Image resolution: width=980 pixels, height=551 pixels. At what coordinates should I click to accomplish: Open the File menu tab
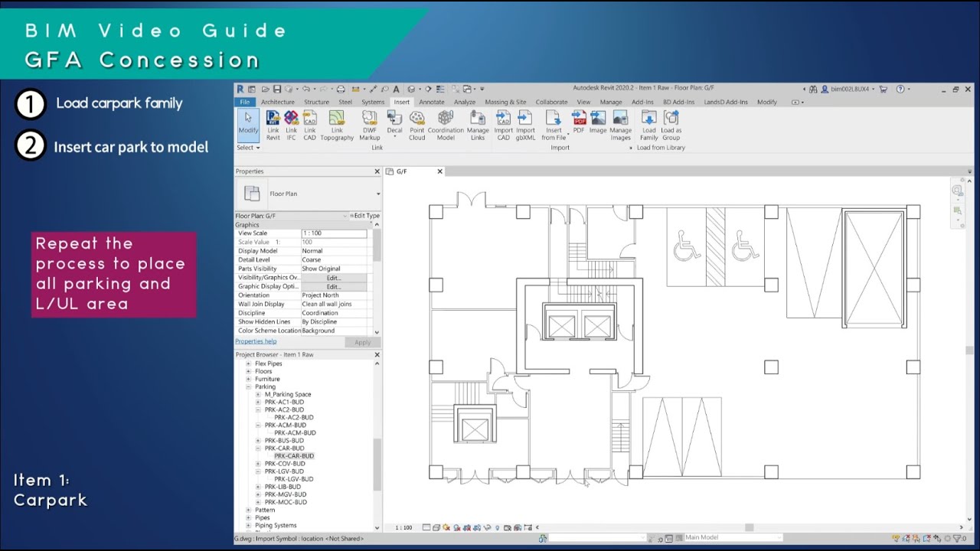tap(245, 102)
